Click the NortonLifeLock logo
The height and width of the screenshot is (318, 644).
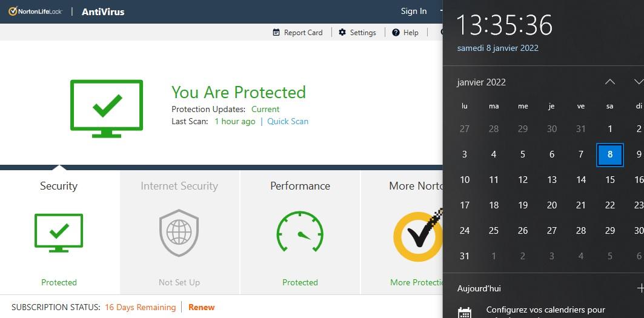tap(36, 12)
